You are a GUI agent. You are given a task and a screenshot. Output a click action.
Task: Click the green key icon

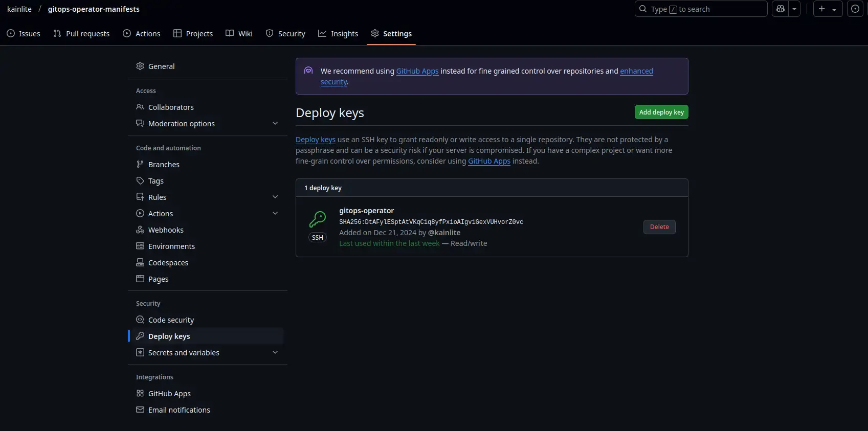(318, 219)
